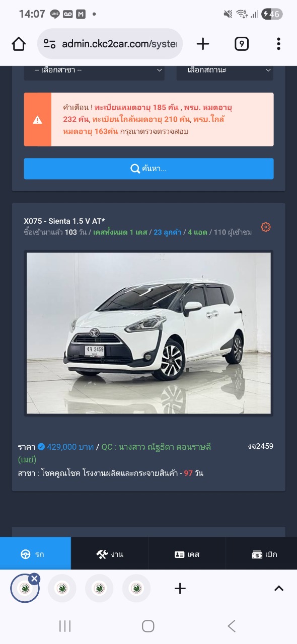Image resolution: width=297 pixels, height=644 pixels.
Task: Open the เลือกสถานะ status dropdown
Action: click(225, 70)
